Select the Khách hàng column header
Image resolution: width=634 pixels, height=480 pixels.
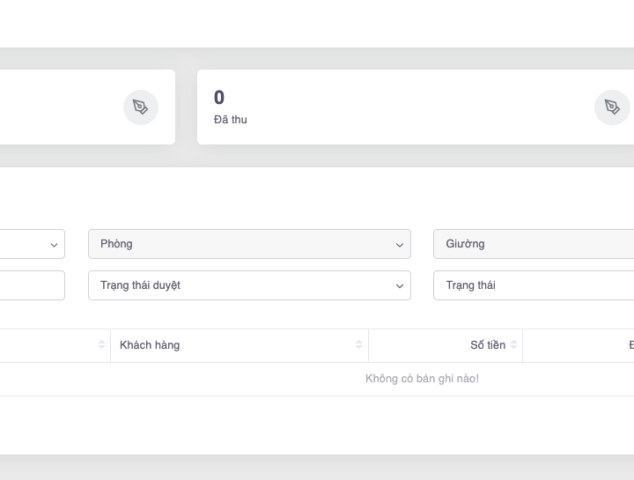(150, 345)
